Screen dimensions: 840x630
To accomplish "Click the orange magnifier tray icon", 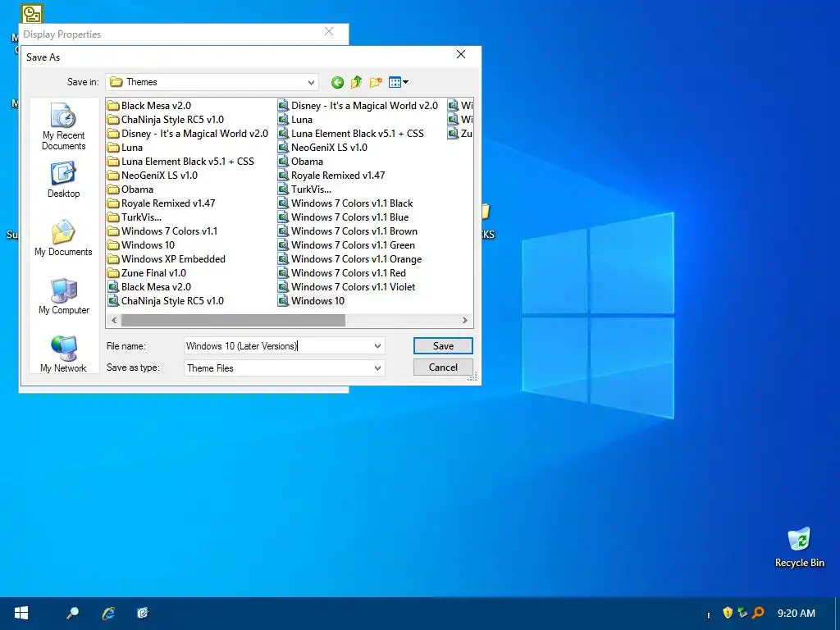I will point(758,612).
